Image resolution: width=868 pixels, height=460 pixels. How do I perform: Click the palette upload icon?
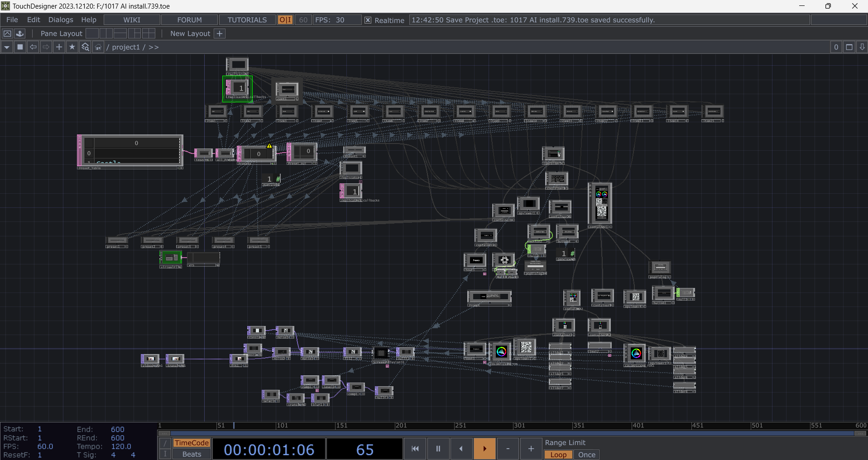[x=20, y=34]
